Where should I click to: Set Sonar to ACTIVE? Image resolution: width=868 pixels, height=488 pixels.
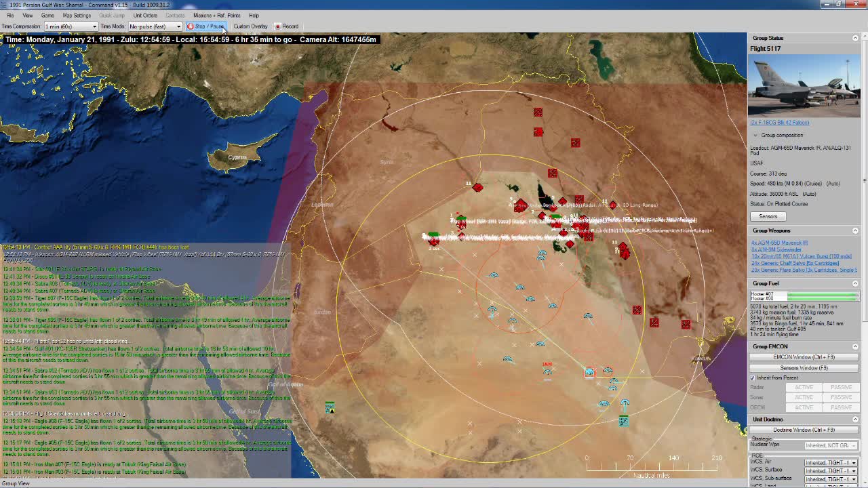click(x=804, y=397)
